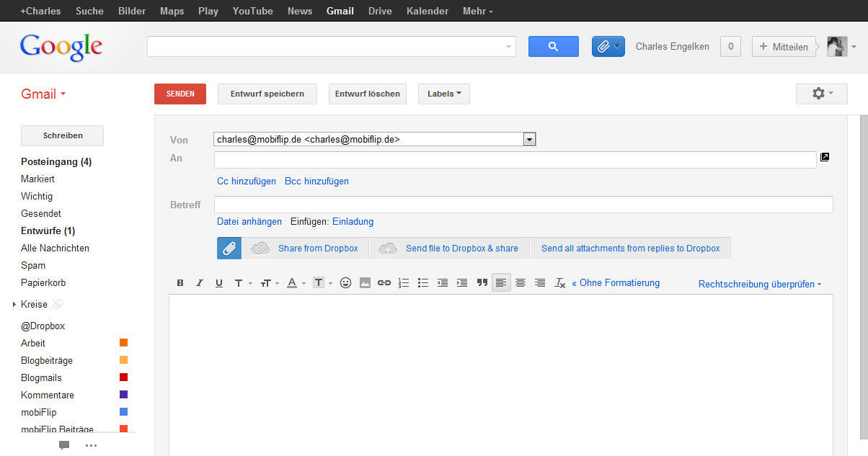Open Kalender in the top bar
This screenshot has height=456, width=868.
428,11
